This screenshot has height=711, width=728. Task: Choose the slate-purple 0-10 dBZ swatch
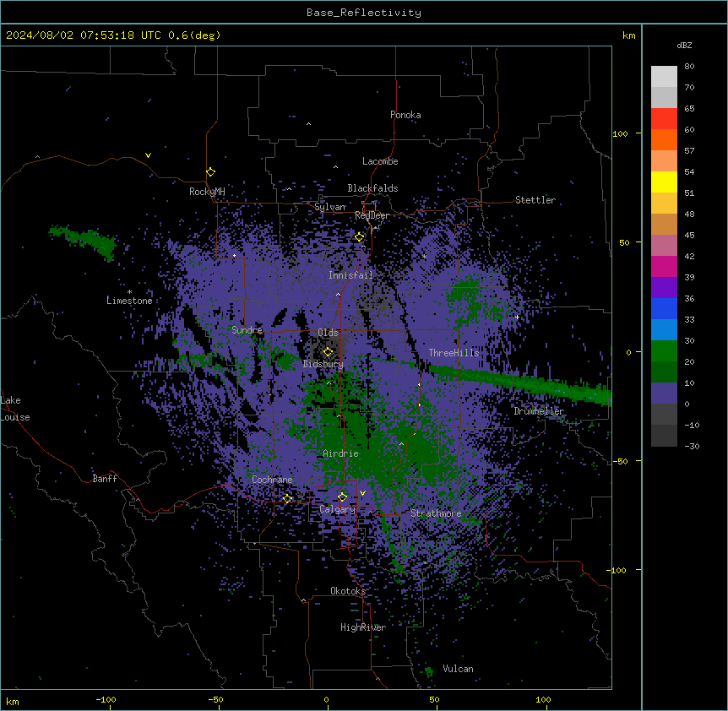(x=664, y=393)
